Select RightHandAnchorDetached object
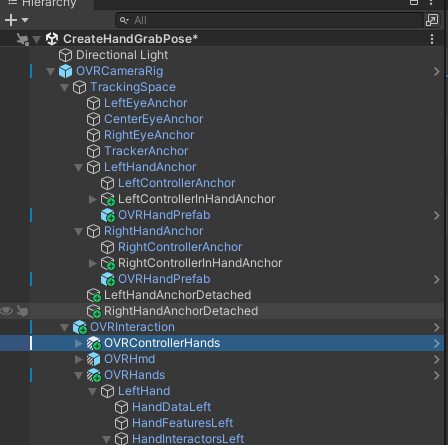This screenshot has height=445, width=448. click(181, 311)
